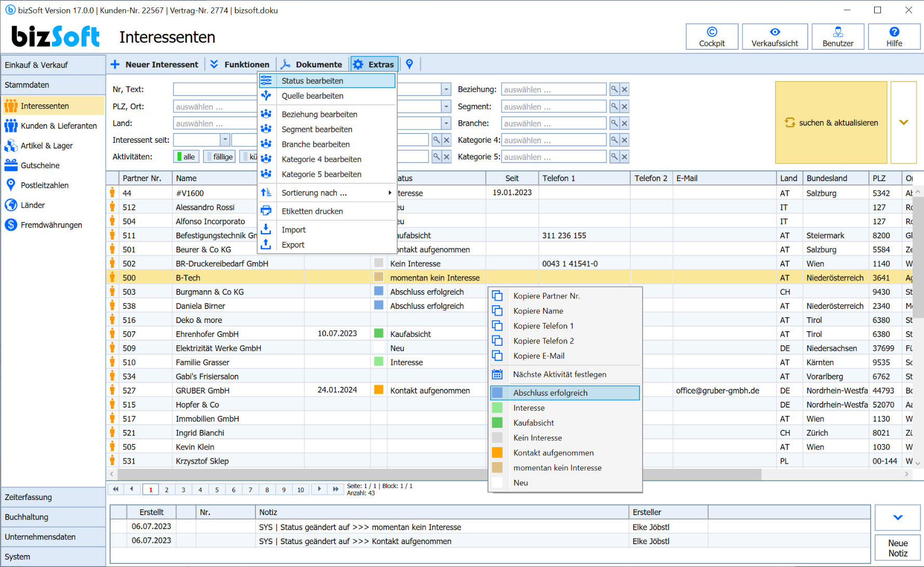The width and height of the screenshot is (924, 567).
Task: Open the Unternehmensdaten section
Action: (53, 537)
